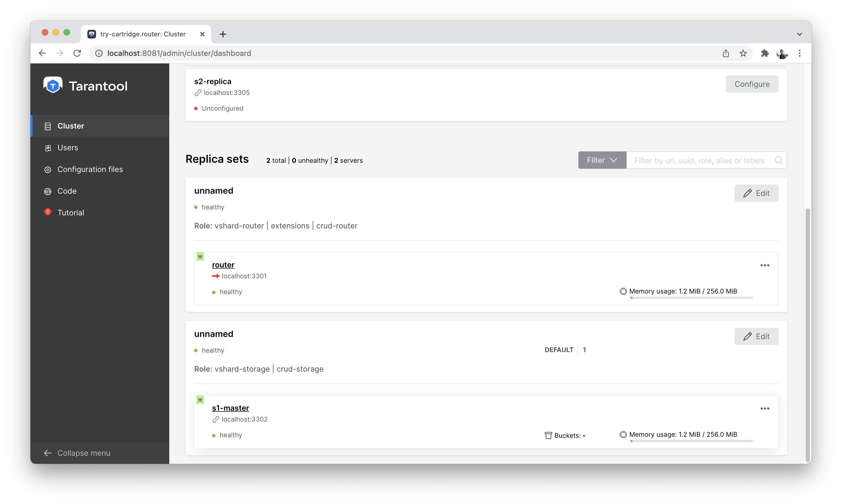Image resolution: width=842 pixels, height=504 pixels.
Task: Click the address bar URL
Action: click(179, 54)
